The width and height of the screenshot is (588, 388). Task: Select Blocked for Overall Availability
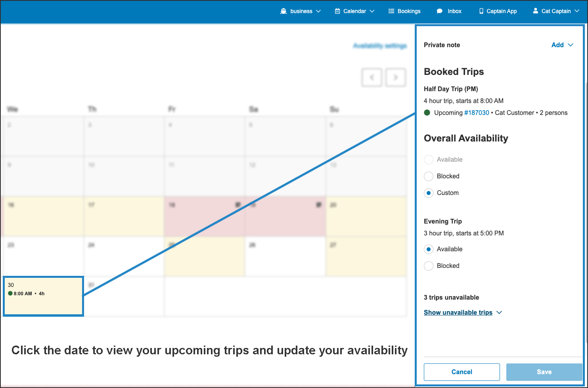tap(429, 176)
